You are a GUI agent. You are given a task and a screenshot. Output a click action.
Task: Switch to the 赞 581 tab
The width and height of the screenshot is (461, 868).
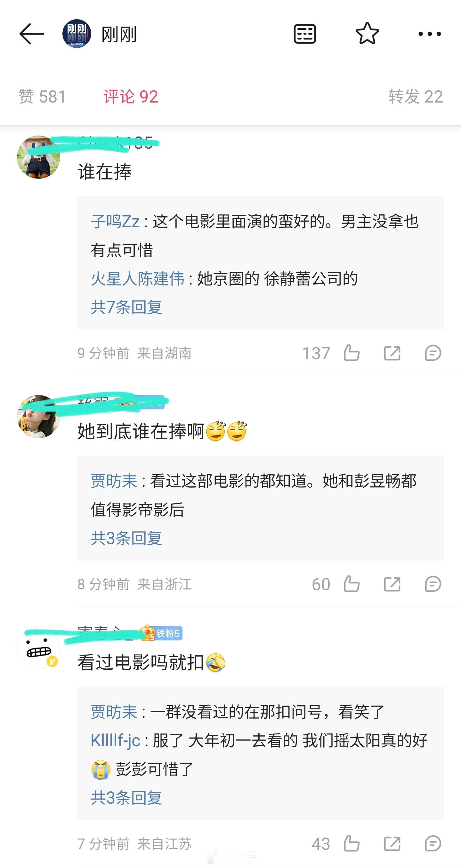42,97
